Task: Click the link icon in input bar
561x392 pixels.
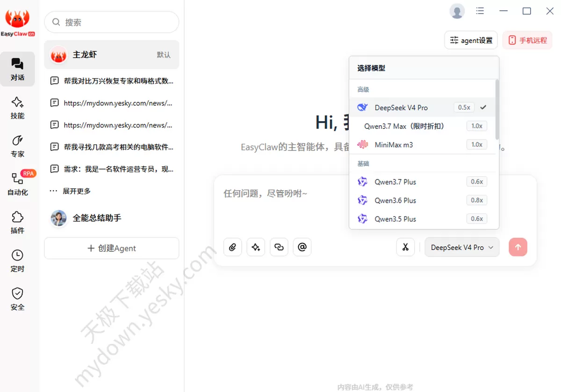Action: (x=279, y=247)
